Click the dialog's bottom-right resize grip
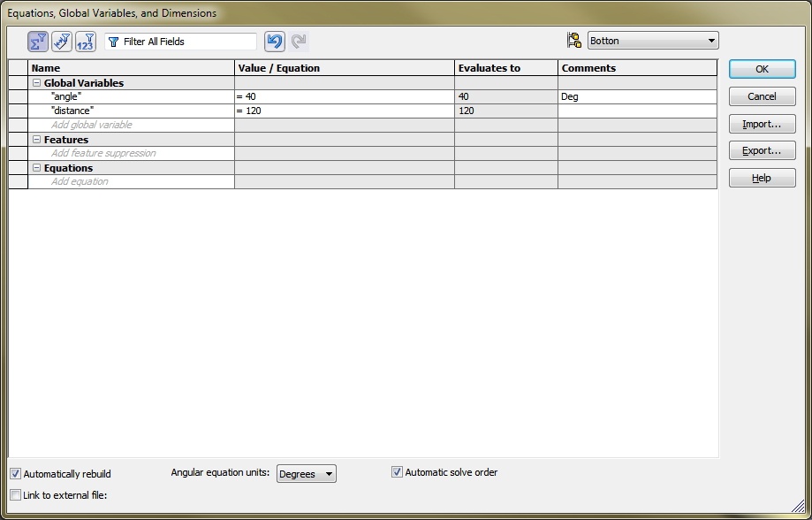 coord(799,507)
